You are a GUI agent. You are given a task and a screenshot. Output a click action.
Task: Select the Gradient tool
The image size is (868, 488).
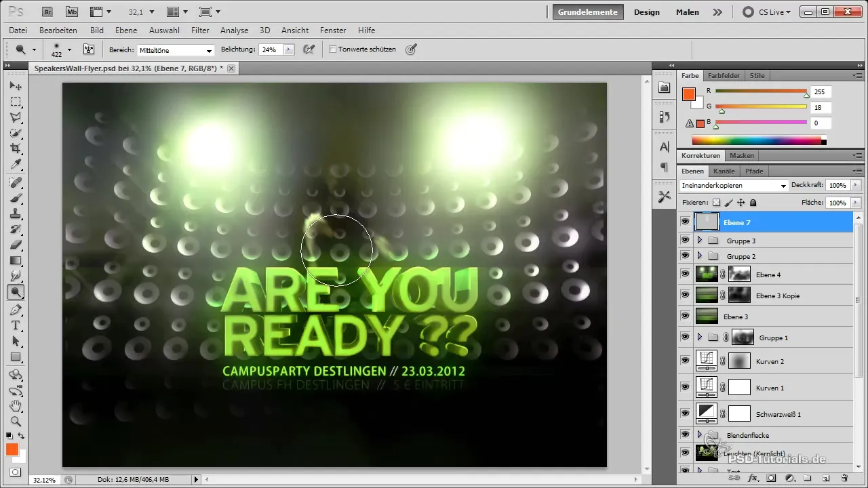pos(15,260)
